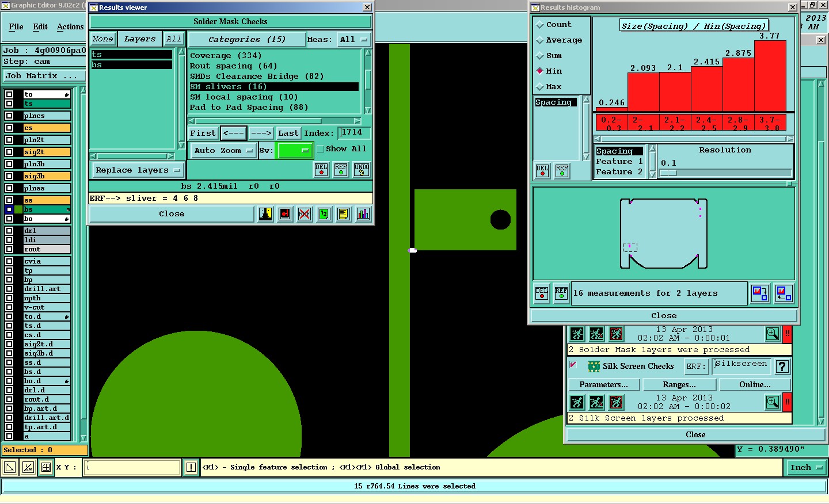The height and width of the screenshot is (504, 829).
Task: Toggle visibility box of layer sig2t
Action: point(9,152)
